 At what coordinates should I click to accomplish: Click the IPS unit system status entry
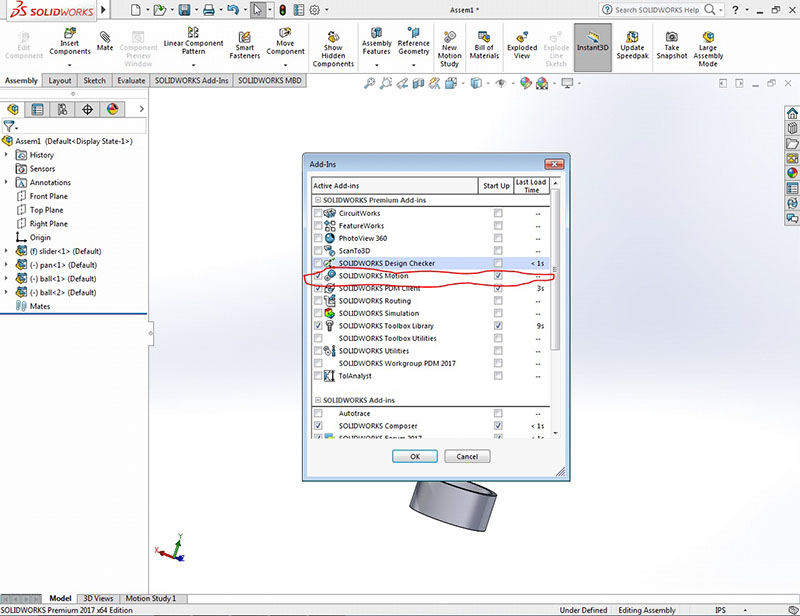coord(720,610)
